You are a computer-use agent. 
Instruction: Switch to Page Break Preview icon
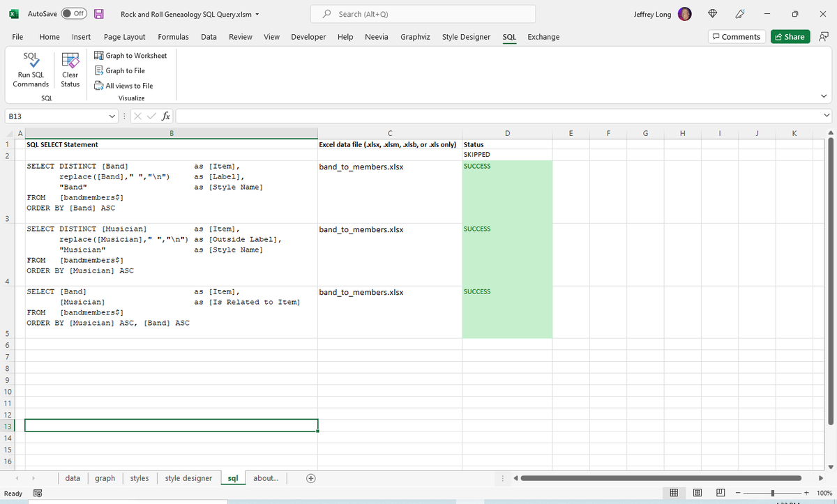(720, 494)
